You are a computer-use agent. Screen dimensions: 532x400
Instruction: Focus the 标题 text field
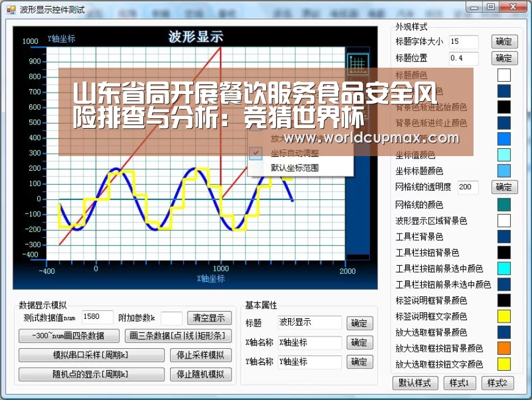[310, 322]
